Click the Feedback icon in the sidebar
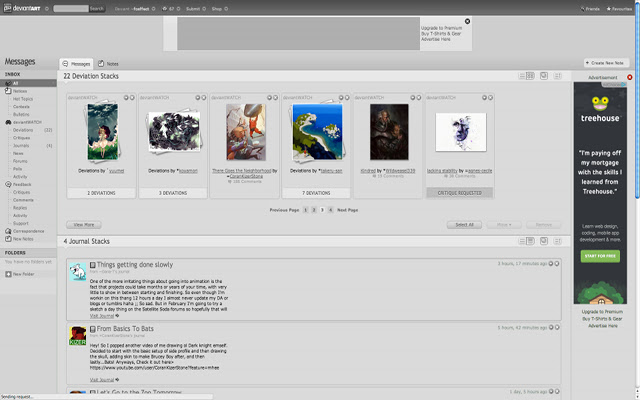The height and width of the screenshot is (400, 640). point(8,184)
